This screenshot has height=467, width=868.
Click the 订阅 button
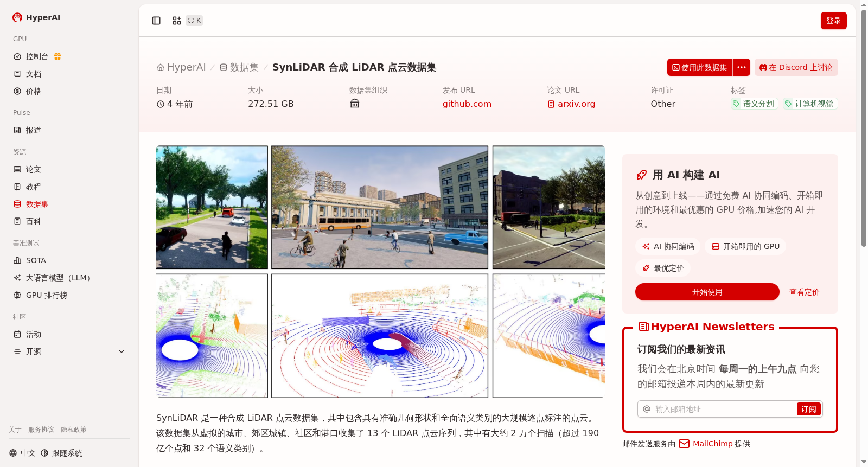[808, 409]
